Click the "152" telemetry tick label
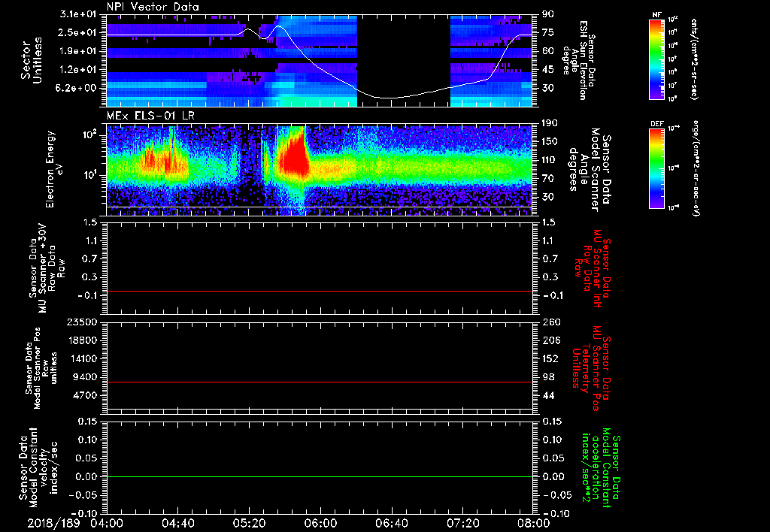770x532 pixels. click(x=550, y=359)
